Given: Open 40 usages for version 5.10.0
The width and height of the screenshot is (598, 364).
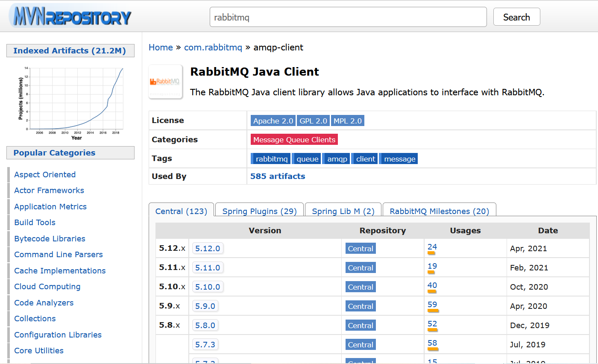Looking at the screenshot, I should [x=432, y=285].
